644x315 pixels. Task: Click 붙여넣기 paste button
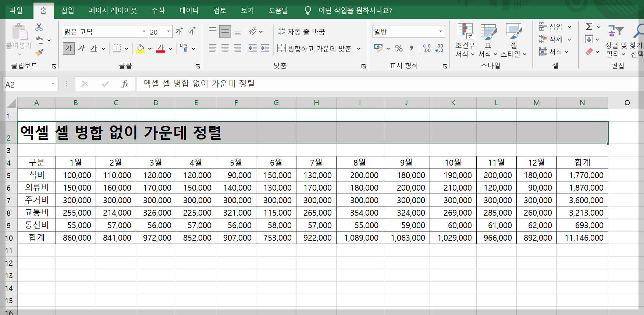point(19,40)
